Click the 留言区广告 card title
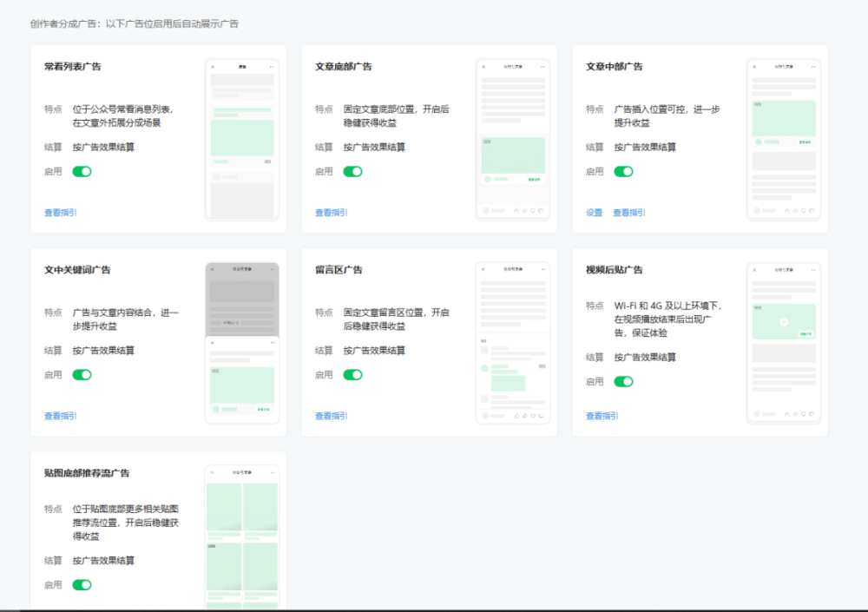Image resolution: width=868 pixels, height=612 pixels. [x=339, y=270]
